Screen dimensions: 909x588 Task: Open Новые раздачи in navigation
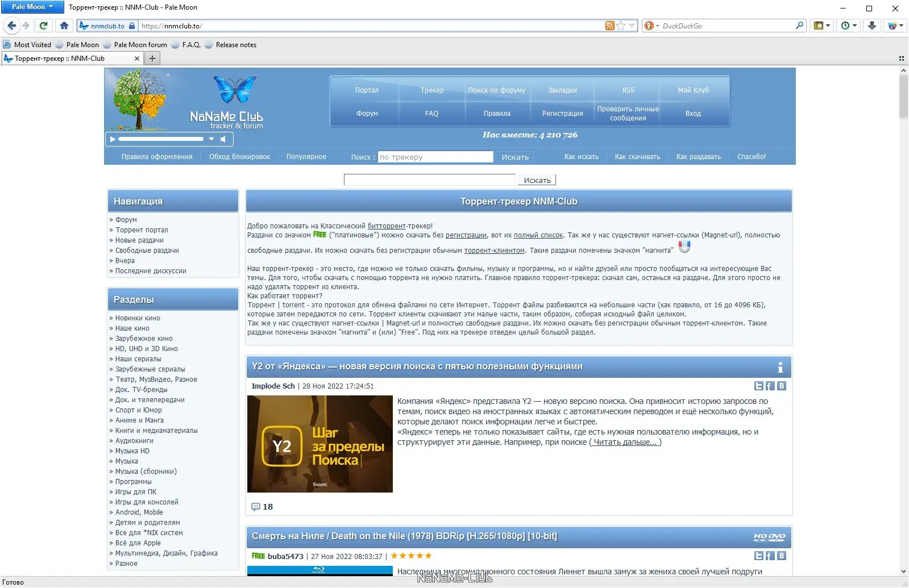tap(139, 240)
